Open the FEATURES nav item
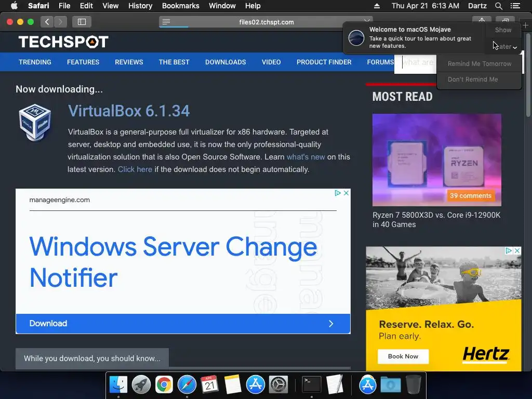 point(83,62)
